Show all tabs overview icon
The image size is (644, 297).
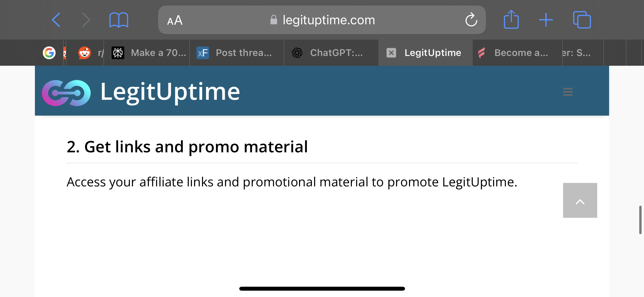(x=582, y=20)
